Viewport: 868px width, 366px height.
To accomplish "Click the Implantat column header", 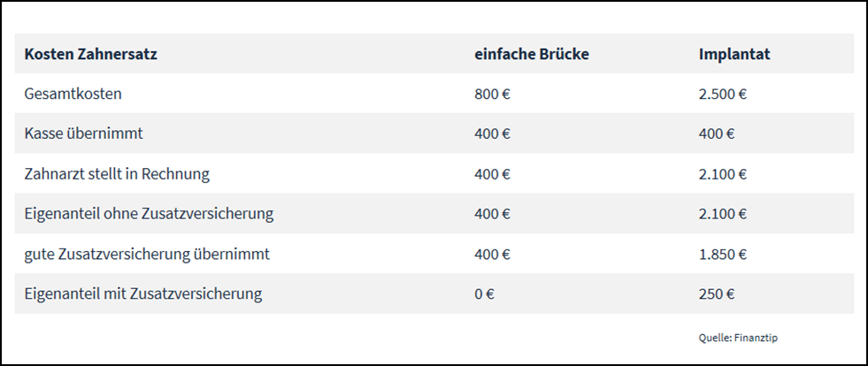I will click(x=734, y=54).
